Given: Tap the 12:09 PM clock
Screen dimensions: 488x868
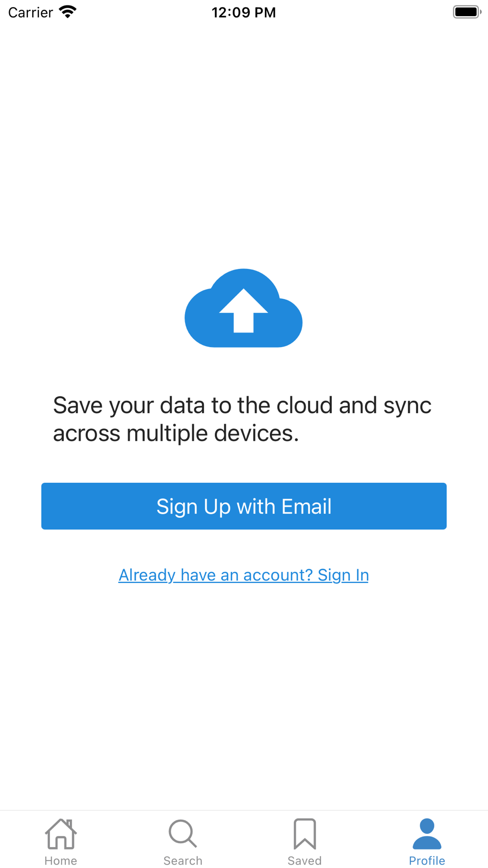Looking at the screenshot, I should [x=244, y=12].
